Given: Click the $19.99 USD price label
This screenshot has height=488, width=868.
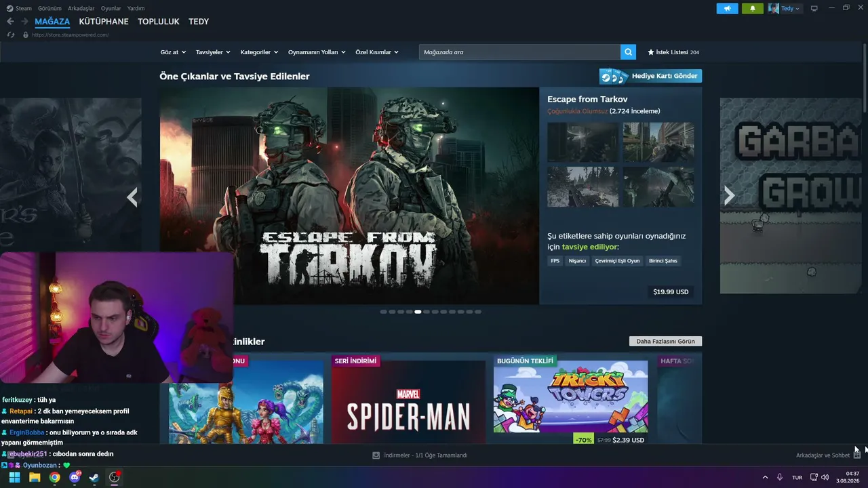Looking at the screenshot, I should click(671, 292).
